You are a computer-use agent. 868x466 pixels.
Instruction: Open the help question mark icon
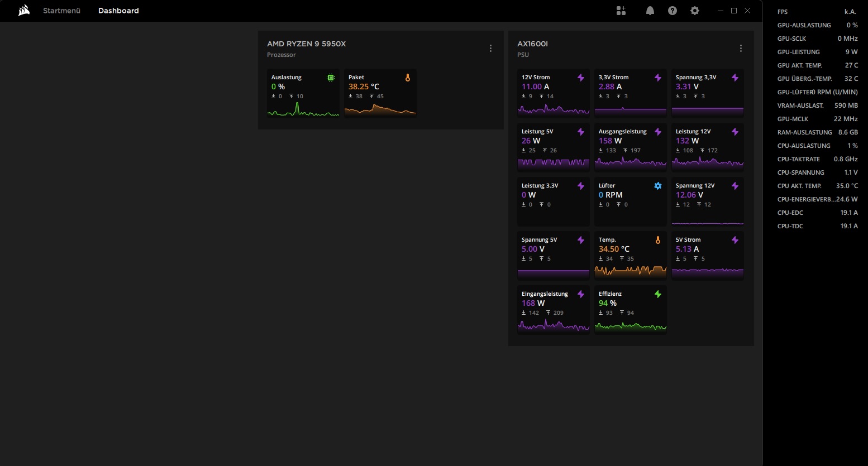[x=673, y=11]
